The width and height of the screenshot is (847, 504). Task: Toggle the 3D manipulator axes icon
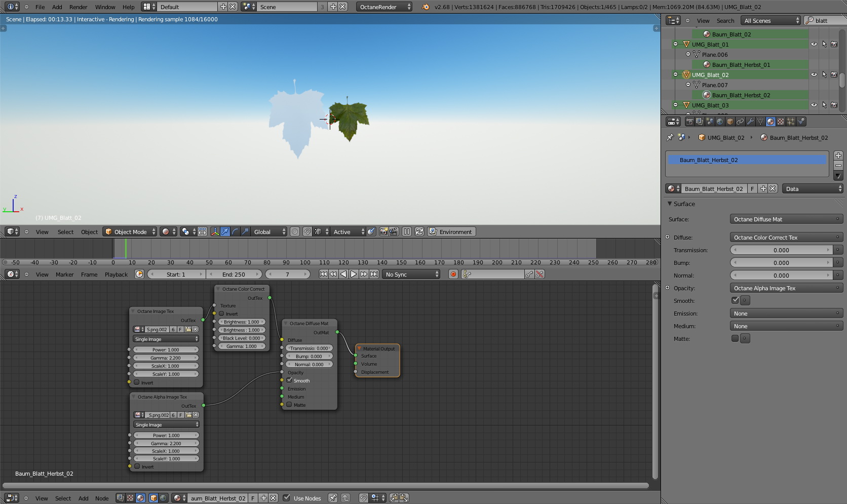click(x=215, y=231)
